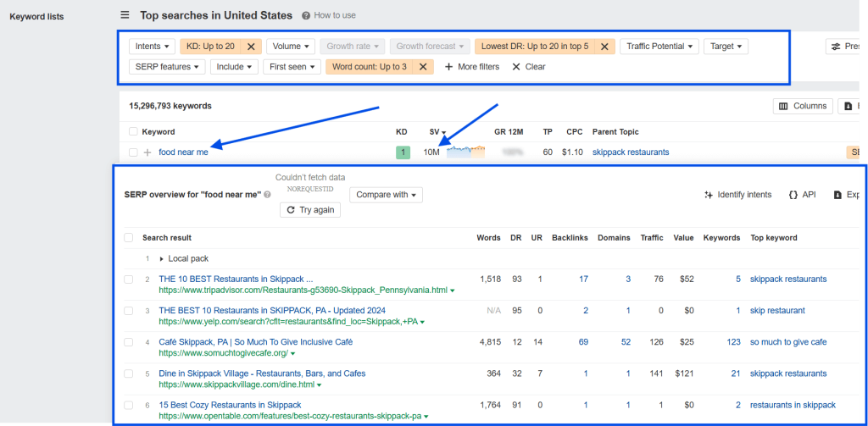Select all keywords checkbox in header

[133, 131]
